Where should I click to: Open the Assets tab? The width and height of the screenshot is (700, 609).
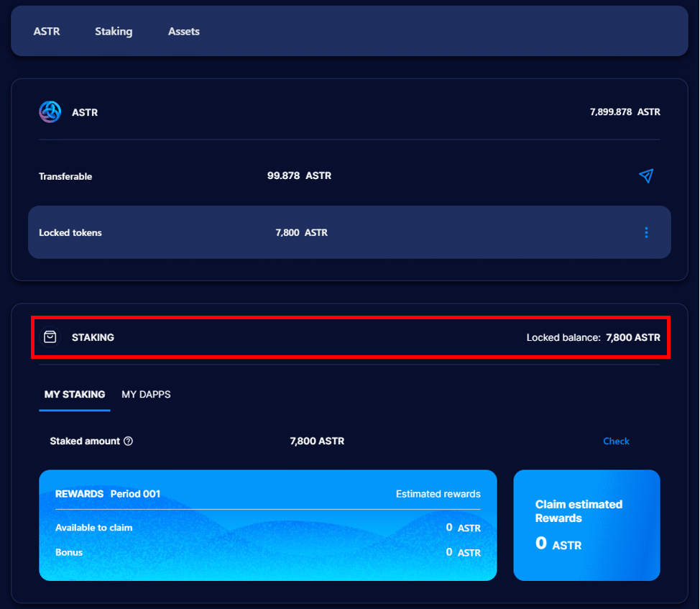(x=183, y=31)
